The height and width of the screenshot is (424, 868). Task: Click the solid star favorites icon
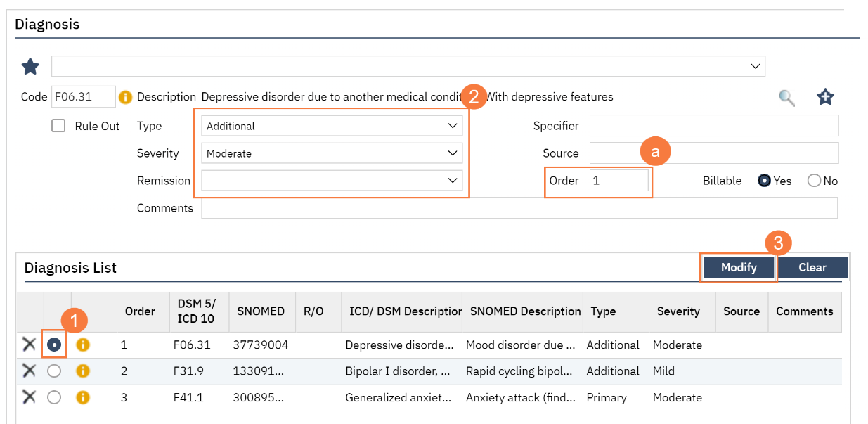click(30, 67)
